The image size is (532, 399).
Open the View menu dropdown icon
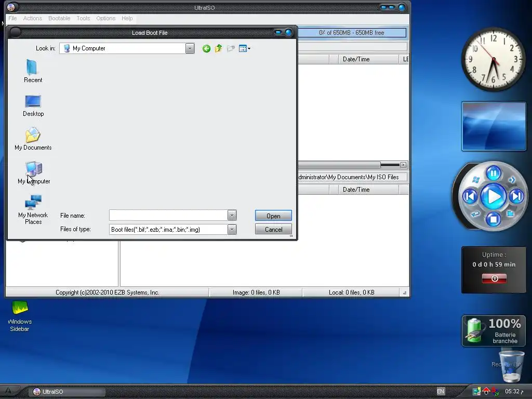click(x=245, y=48)
